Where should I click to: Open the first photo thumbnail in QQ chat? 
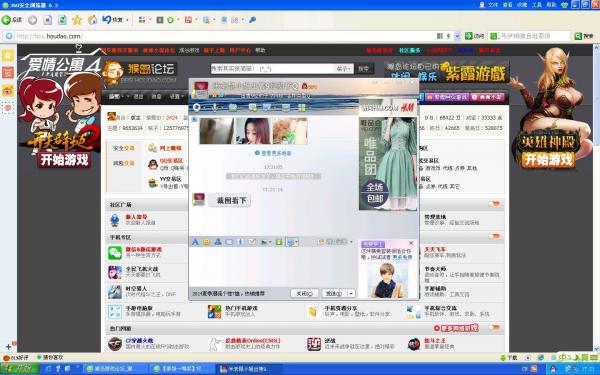tap(217, 131)
